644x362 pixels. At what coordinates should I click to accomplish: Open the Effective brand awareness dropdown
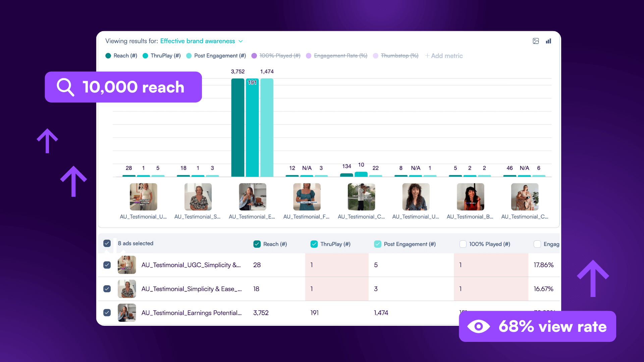pyautogui.click(x=198, y=41)
